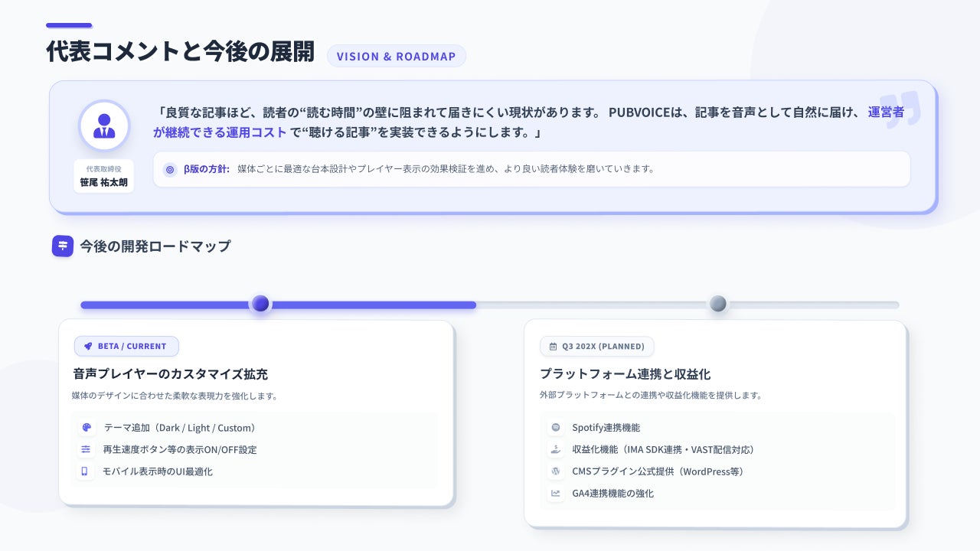Click the Q3 202X (PLANNED) label text
The width and height of the screenshot is (980, 551).
pos(603,346)
